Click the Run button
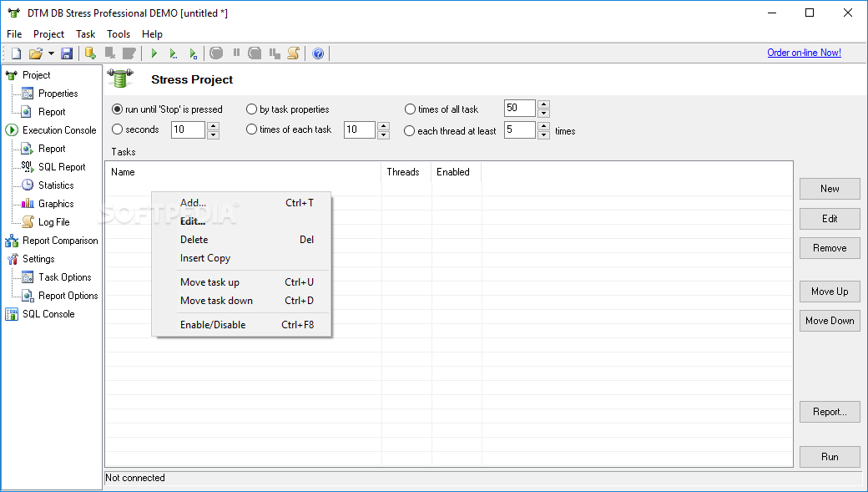 pos(830,457)
